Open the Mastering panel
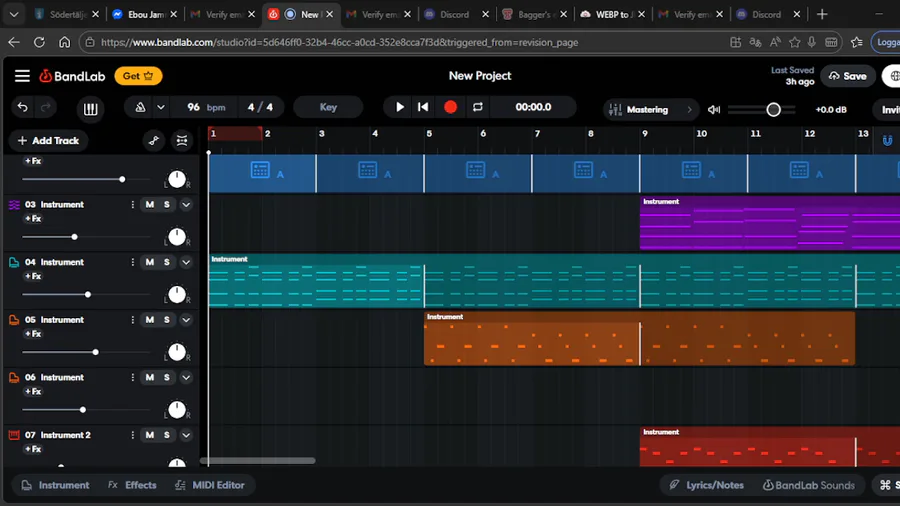 coord(650,110)
